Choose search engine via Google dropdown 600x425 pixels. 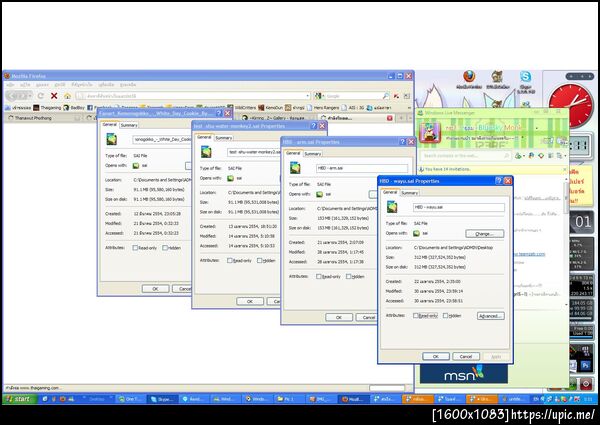coord(319,96)
